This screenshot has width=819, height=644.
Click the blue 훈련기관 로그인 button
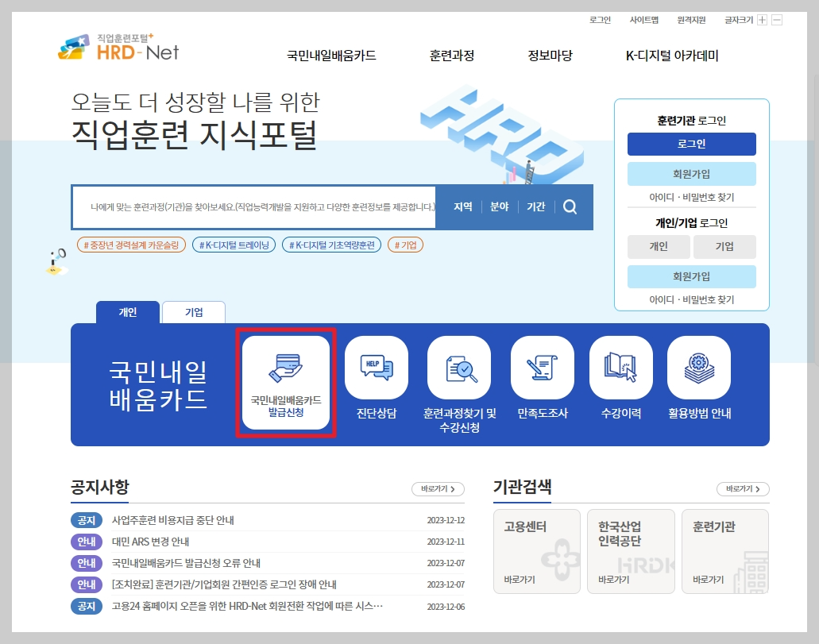pos(692,144)
